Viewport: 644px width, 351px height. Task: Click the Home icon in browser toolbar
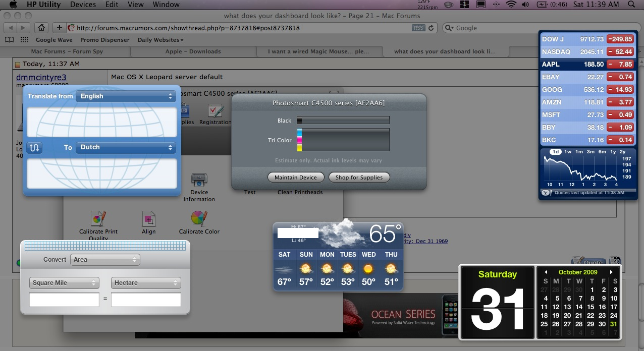tap(42, 28)
